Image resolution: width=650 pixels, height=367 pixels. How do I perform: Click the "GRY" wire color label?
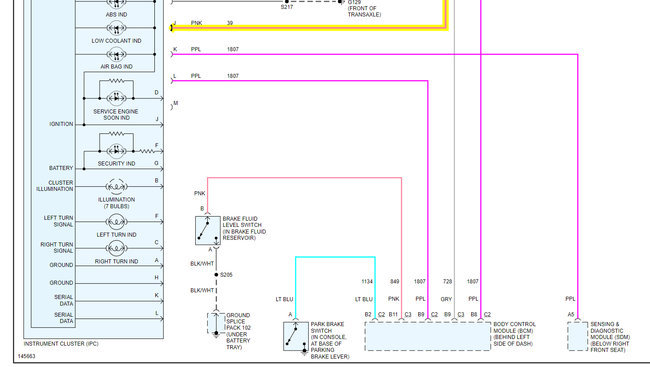click(x=446, y=299)
